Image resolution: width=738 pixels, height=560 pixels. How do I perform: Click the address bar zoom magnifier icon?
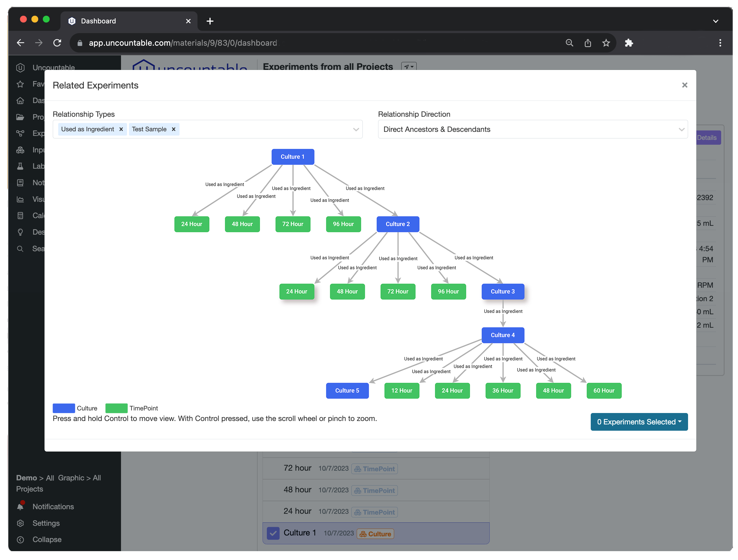[x=569, y=43]
